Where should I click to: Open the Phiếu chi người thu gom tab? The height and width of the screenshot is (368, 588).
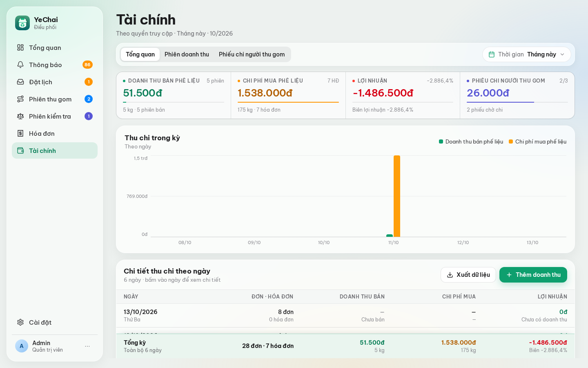point(252,54)
